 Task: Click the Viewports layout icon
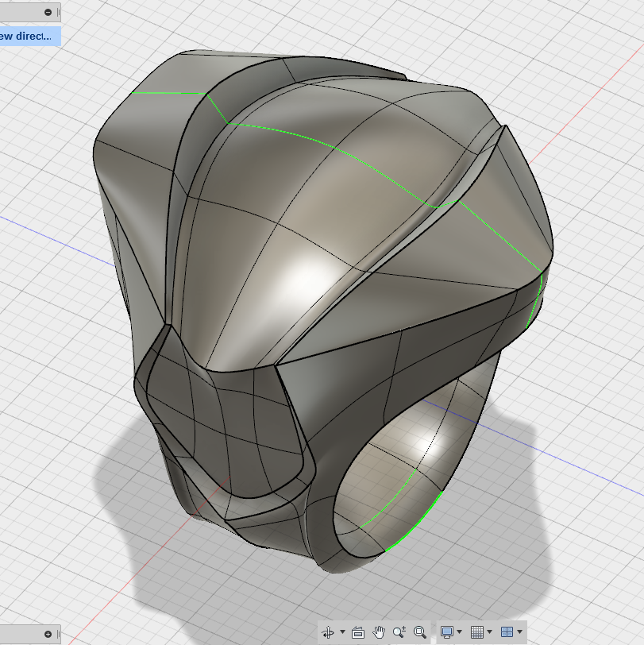click(507, 631)
